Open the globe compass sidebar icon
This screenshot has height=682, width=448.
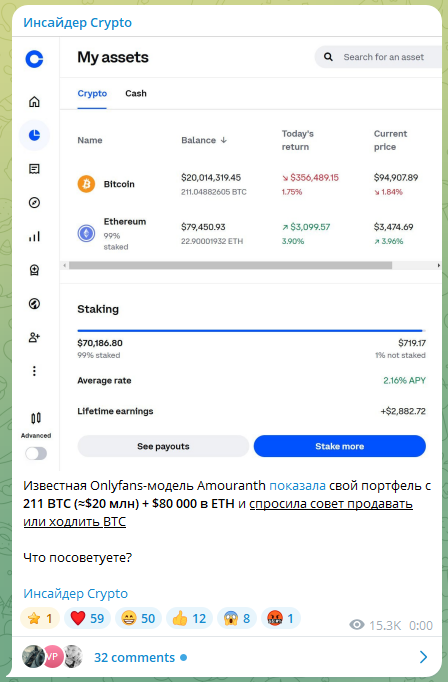(34, 304)
